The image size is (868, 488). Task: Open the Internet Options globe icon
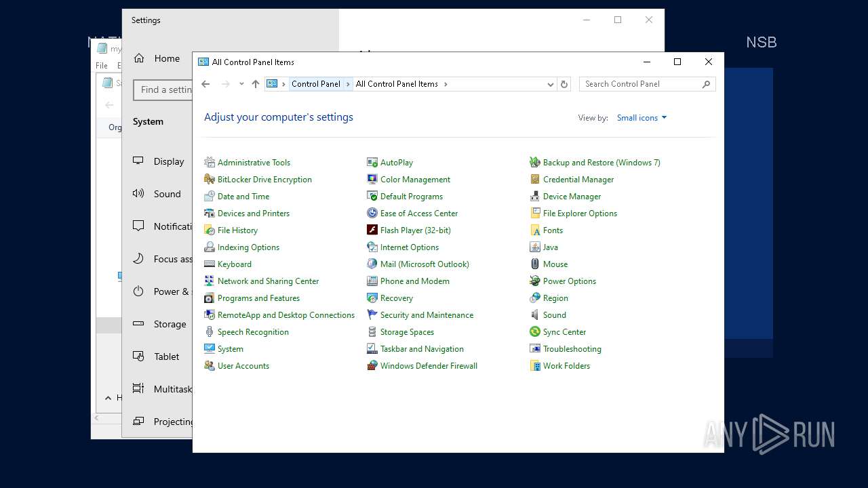pyautogui.click(x=372, y=247)
